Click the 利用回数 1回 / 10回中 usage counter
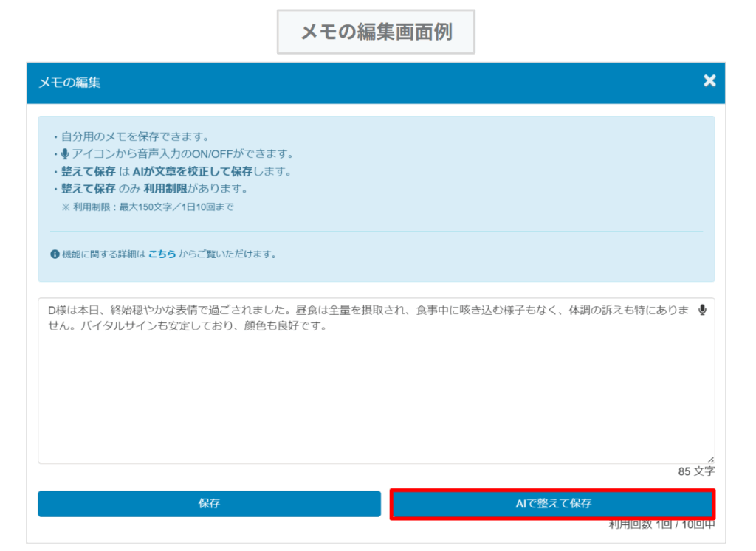Viewport: 756px width, 551px height. pos(661,525)
